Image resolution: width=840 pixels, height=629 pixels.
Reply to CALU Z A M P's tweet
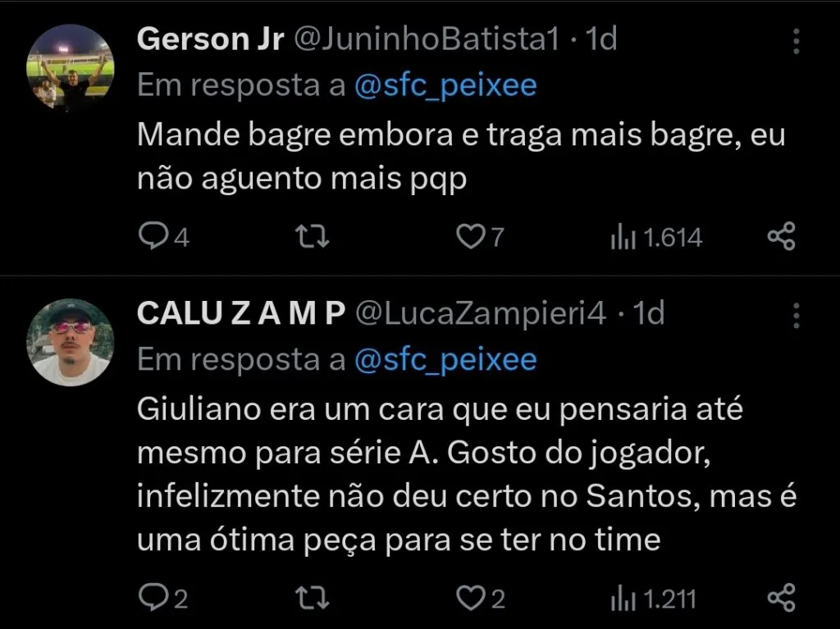click(157, 599)
